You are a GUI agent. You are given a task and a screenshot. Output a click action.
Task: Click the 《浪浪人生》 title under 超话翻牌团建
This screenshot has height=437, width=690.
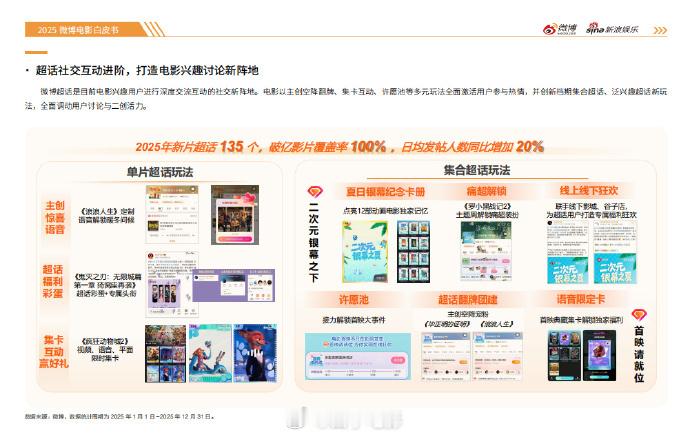point(497,324)
